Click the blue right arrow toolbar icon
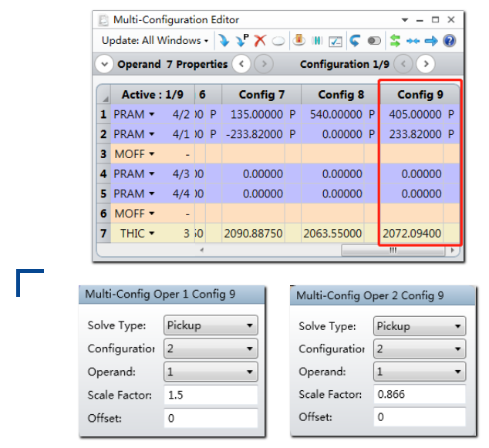 pos(431,41)
